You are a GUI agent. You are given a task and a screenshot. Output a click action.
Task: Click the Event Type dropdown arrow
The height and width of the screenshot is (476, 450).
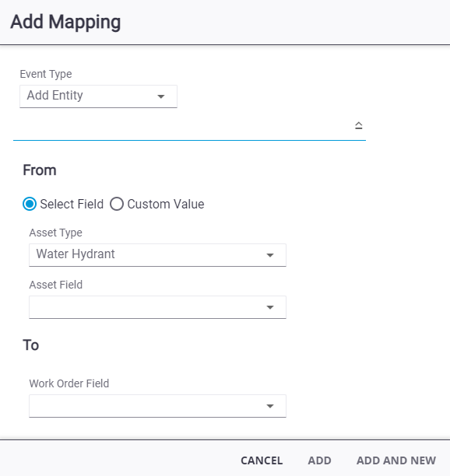click(160, 96)
